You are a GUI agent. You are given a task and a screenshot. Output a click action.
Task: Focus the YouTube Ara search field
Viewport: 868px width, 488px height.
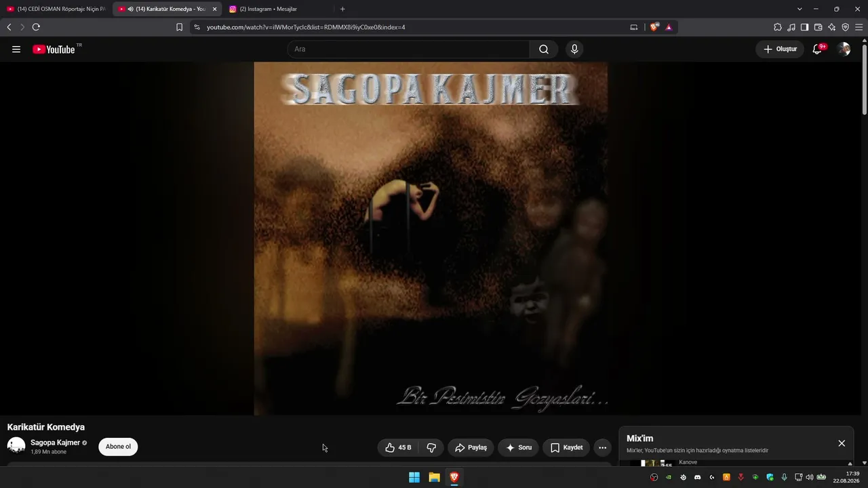click(408, 49)
